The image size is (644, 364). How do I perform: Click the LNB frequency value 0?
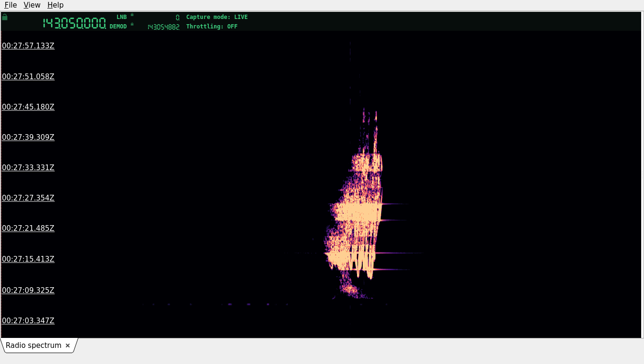pos(178,18)
